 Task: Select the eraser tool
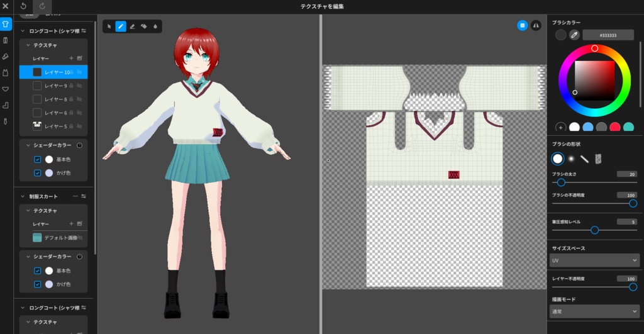click(132, 26)
